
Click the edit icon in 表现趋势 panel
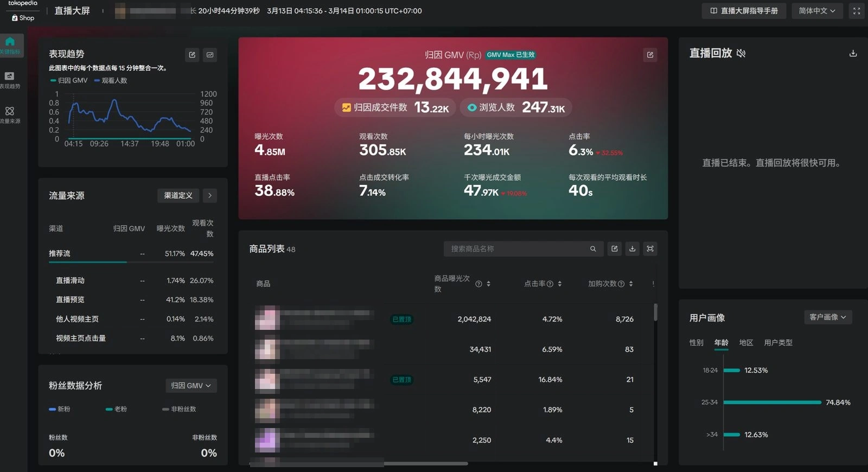192,55
